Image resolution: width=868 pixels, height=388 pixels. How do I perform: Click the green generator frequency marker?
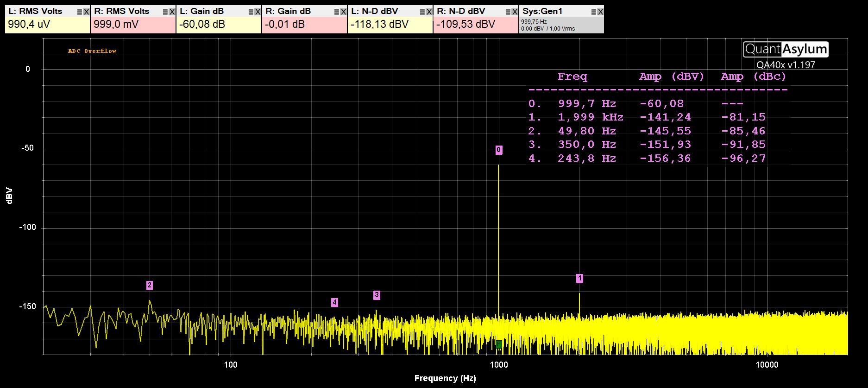point(499,344)
